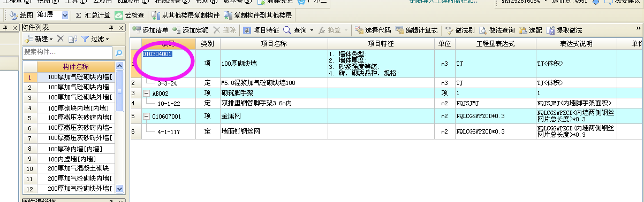This screenshot has width=644, height=202.
Task: Run 汇总计算 summary calculation
Action: 93,15
